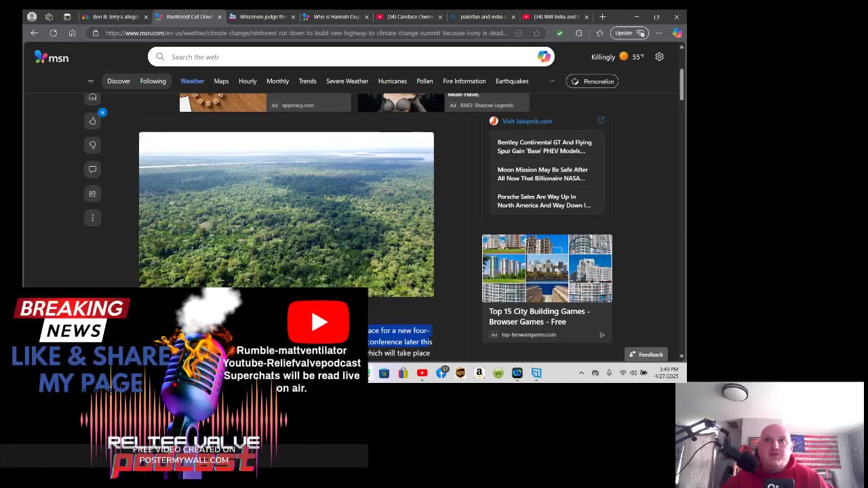Open the workspaces icon next to the profile
This screenshot has width=868, height=488.
point(49,16)
